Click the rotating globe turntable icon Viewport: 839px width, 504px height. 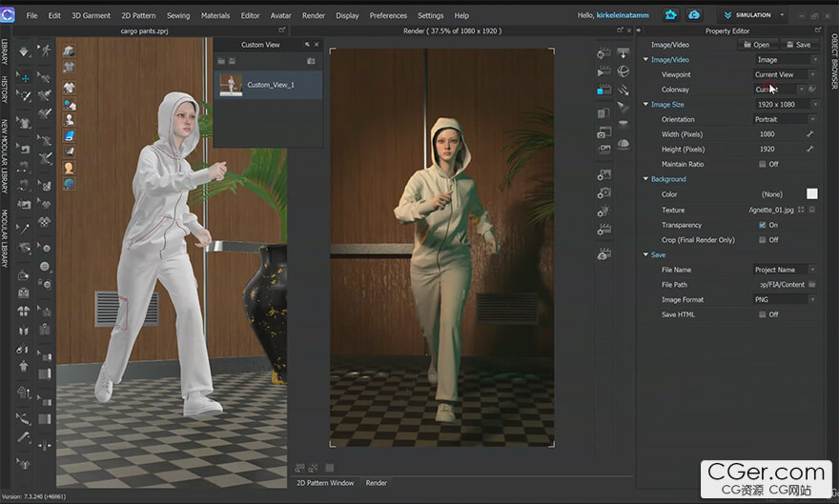[624, 71]
